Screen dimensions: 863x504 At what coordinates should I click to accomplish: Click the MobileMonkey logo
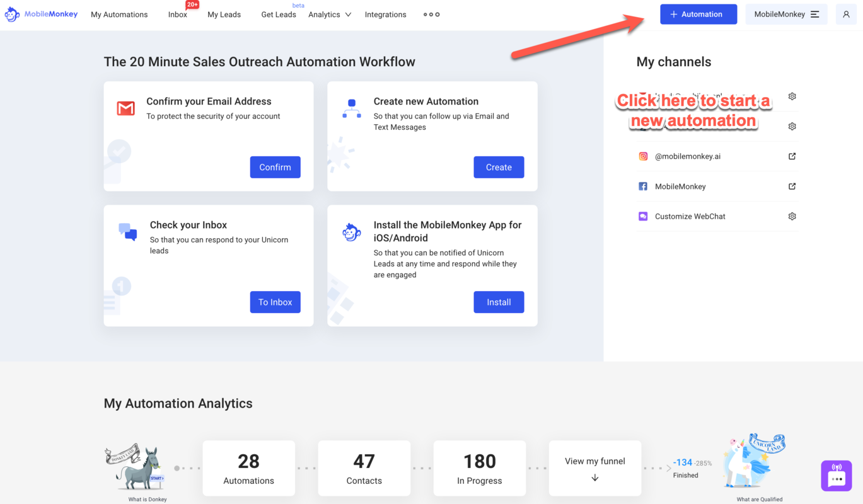point(41,14)
